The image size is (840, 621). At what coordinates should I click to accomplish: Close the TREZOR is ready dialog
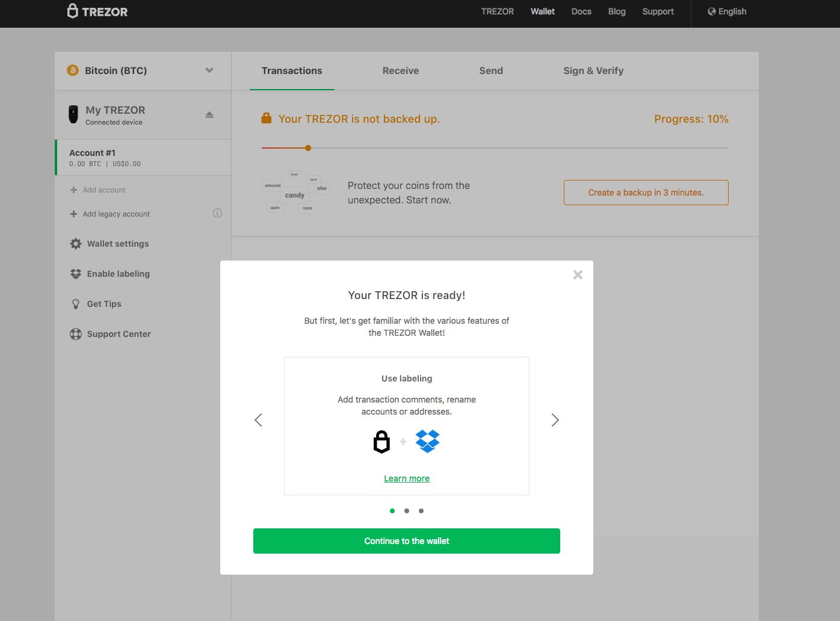578,274
